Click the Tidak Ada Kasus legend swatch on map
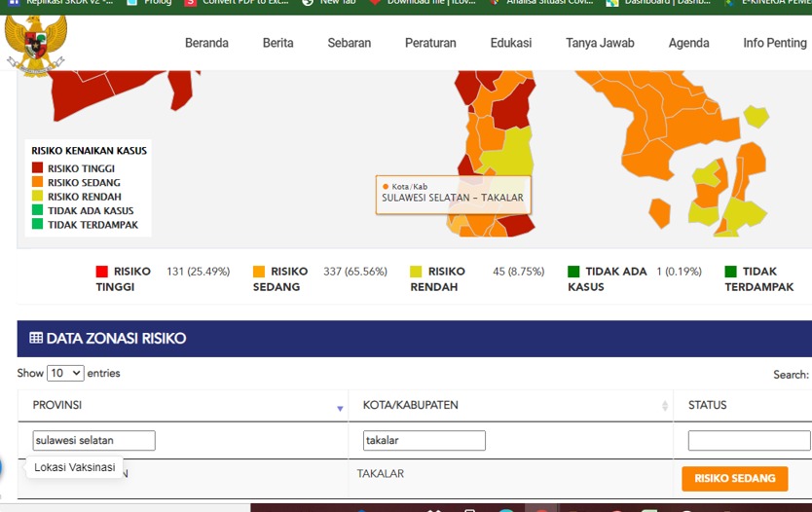This screenshot has width=812, height=512. (37, 209)
